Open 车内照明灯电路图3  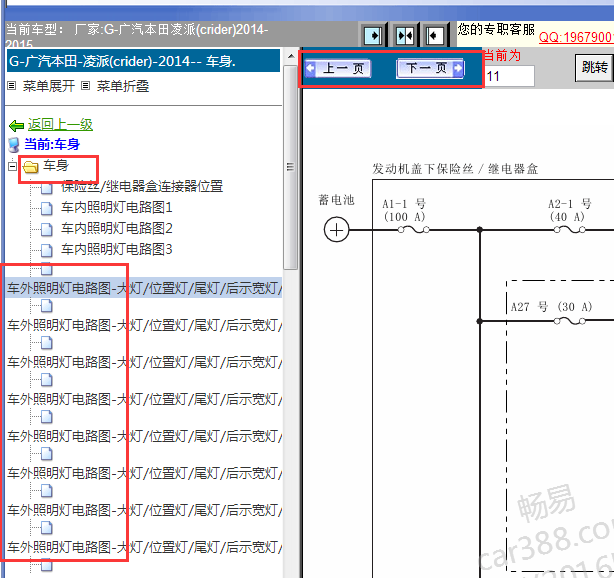[x=117, y=249]
